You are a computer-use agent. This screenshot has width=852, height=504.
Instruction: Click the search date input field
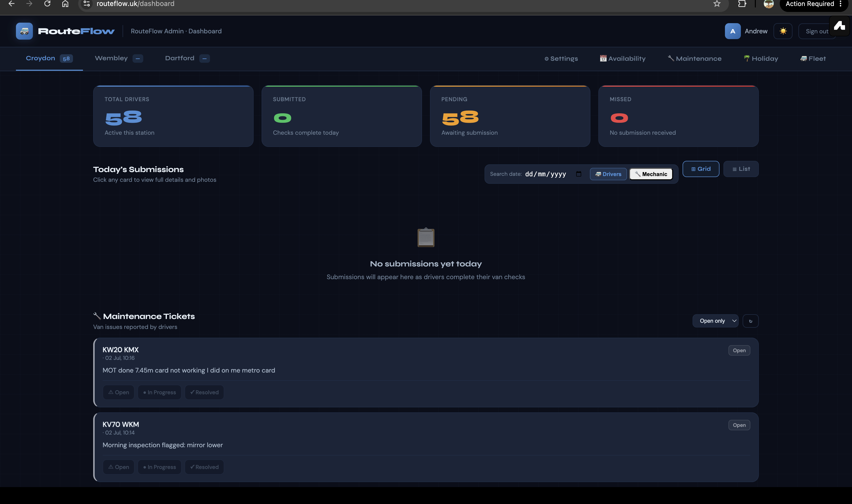[x=553, y=174]
